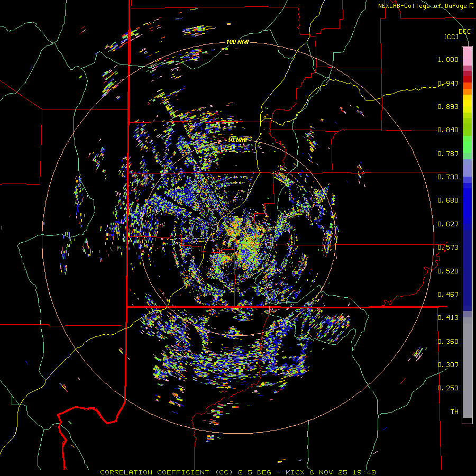476x476 pixels.
Task: Click the 0.573 scale value
Action: (x=448, y=247)
